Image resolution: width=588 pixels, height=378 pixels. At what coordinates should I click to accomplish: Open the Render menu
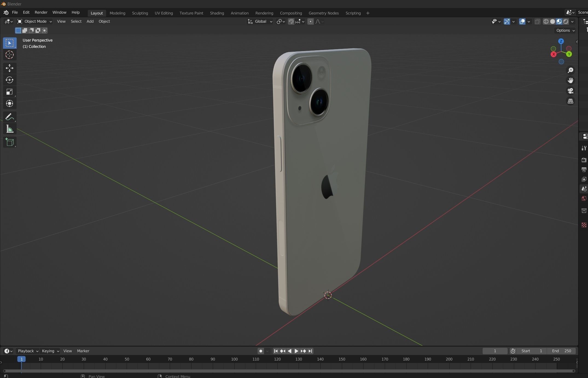pos(41,12)
